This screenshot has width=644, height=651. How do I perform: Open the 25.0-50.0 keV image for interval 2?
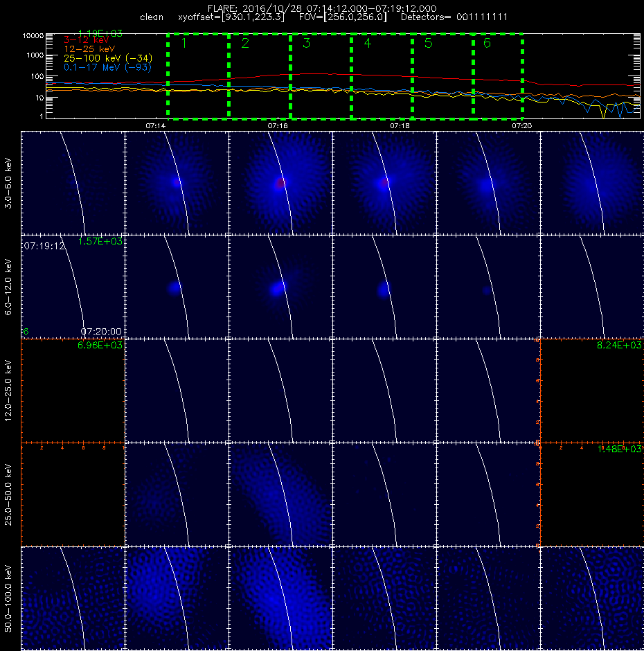pos(177,494)
